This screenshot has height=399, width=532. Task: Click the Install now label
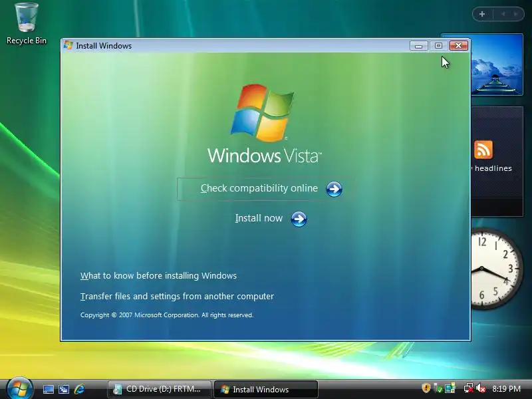coord(259,218)
